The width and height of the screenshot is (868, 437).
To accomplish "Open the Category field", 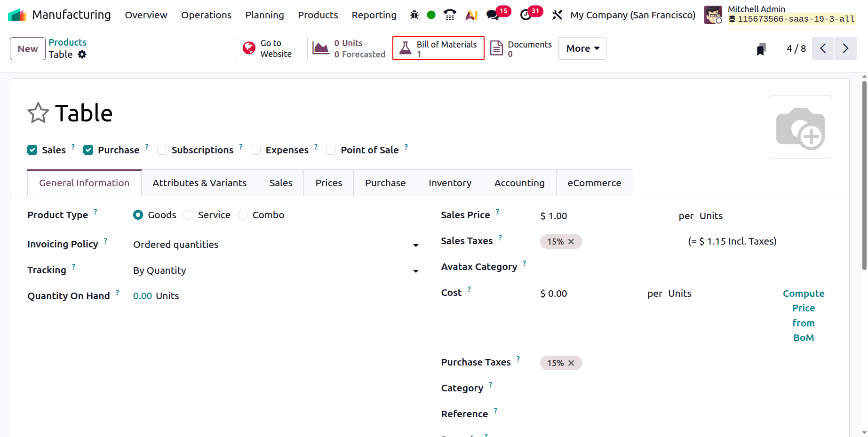I will point(686,388).
